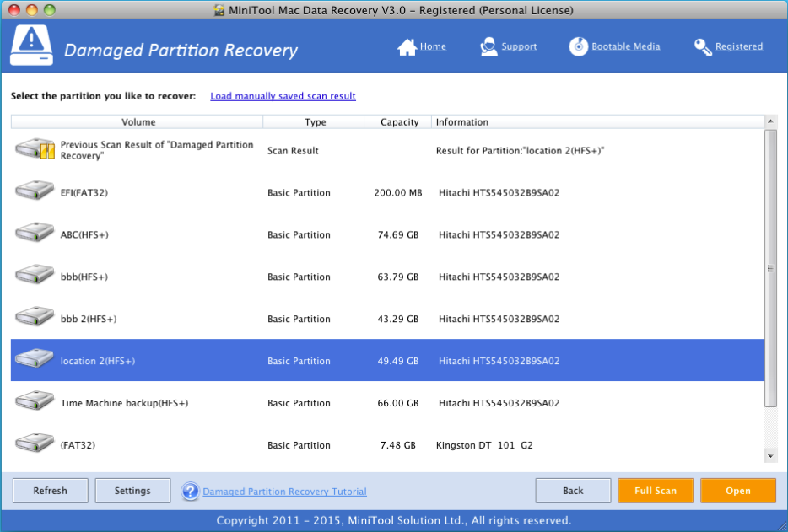Select the bbb 2(HFS+) drive icon
Screen dimensions: 788x532
(35, 318)
